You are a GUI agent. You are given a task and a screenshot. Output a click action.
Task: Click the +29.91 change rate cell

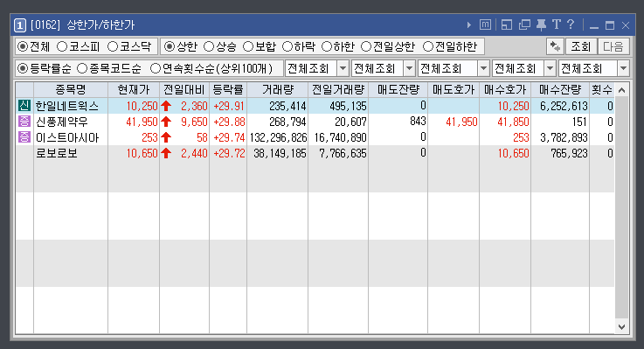click(229, 106)
